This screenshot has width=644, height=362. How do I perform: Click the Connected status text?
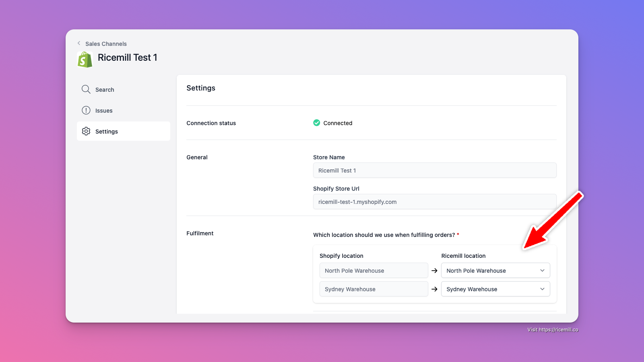pyautogui.click(x=338, y=123)
